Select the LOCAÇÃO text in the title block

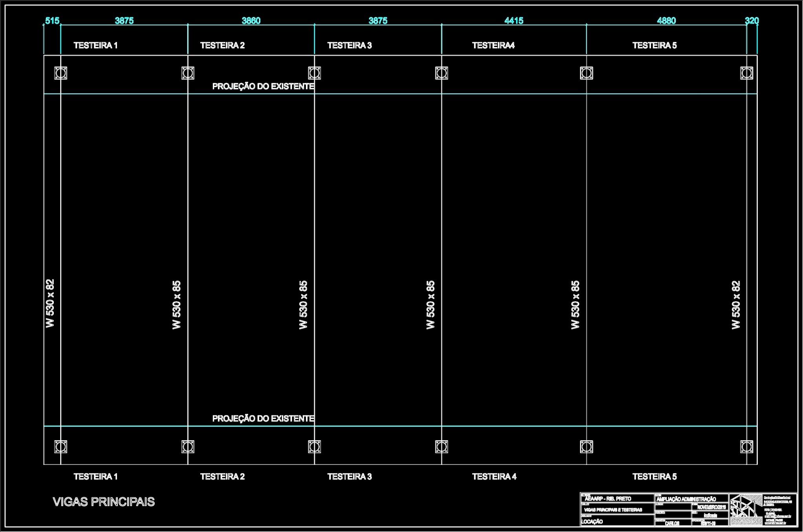(x=592, y=521)
